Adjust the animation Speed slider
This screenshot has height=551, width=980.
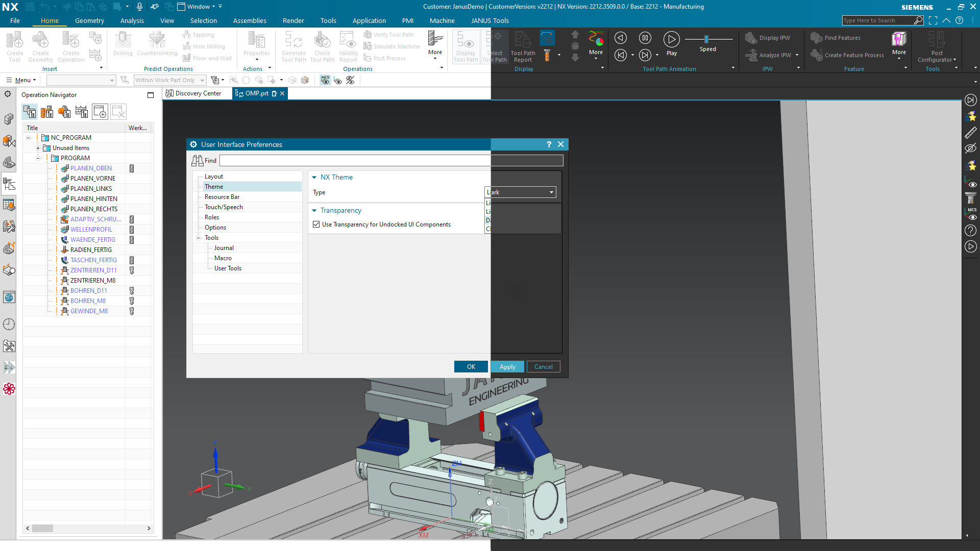[706, 39]
